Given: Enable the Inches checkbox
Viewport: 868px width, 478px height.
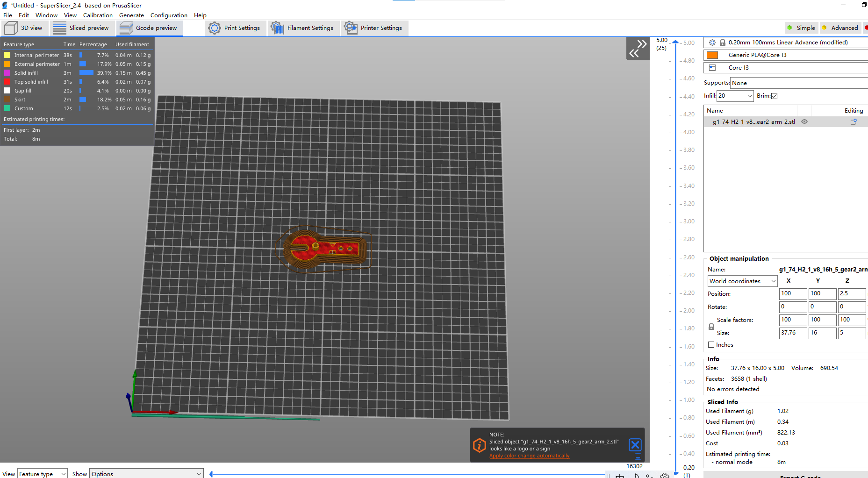Looking at the screenshot, I should click(711, 345).
